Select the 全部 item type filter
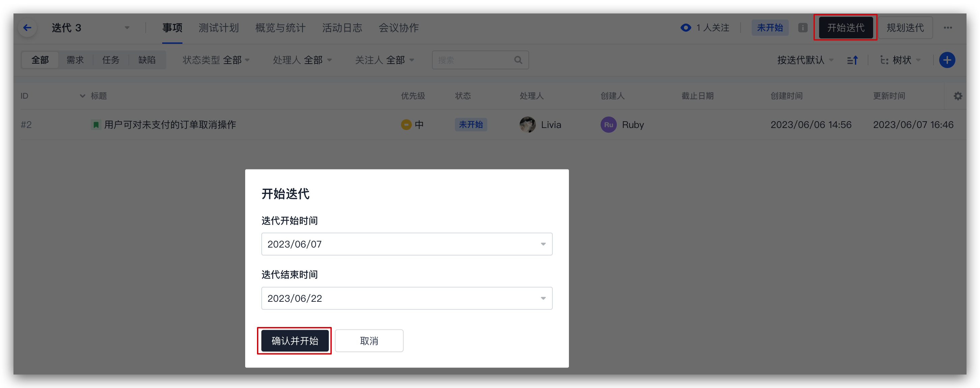The height and width of the screenshot is (388, 980). (40, 60)
